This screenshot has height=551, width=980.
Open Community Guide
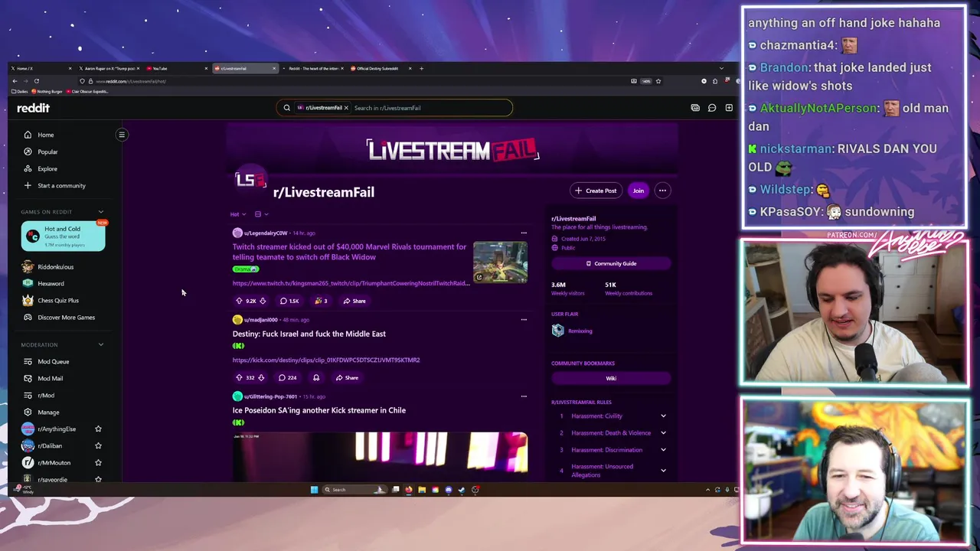point(611,263)
